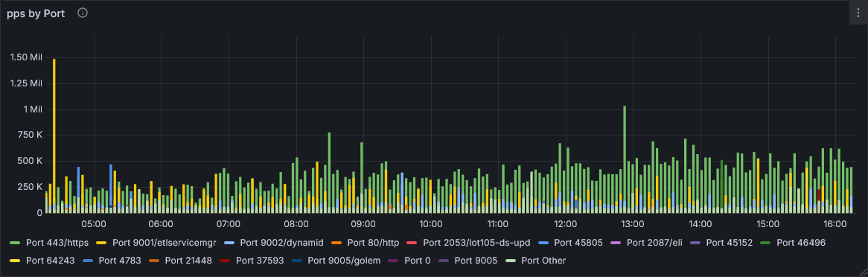Click the 1.50 Mil y-axis label

point(25,57)
